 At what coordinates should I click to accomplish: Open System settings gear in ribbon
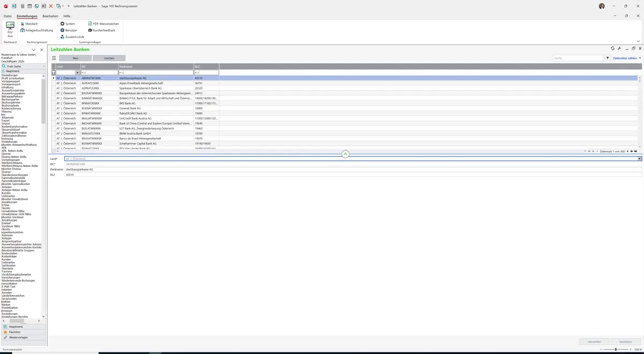68,24
